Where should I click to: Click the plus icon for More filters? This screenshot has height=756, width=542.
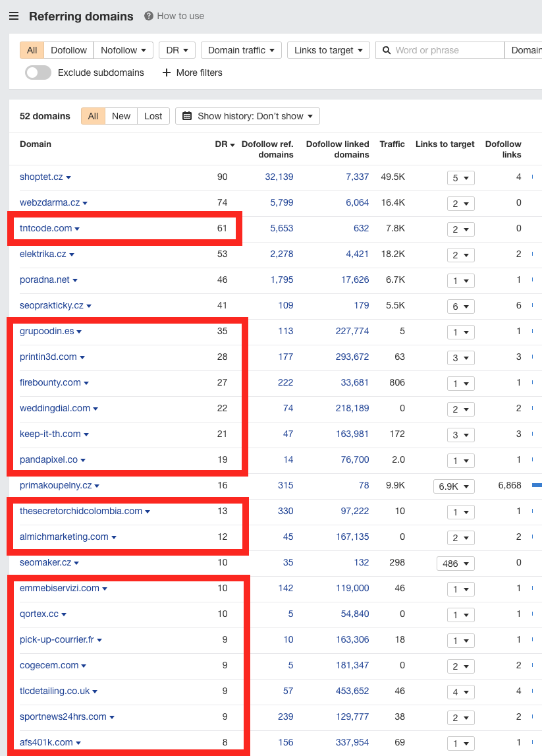tap(167, 73)
